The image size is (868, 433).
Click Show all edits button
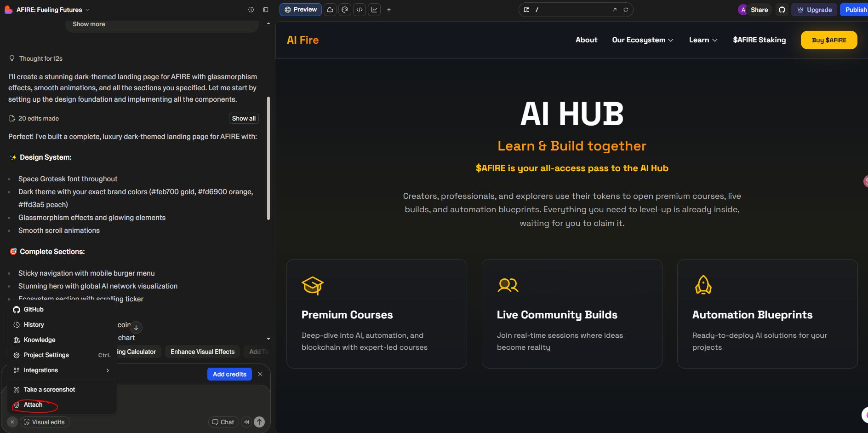coord(244,118)
